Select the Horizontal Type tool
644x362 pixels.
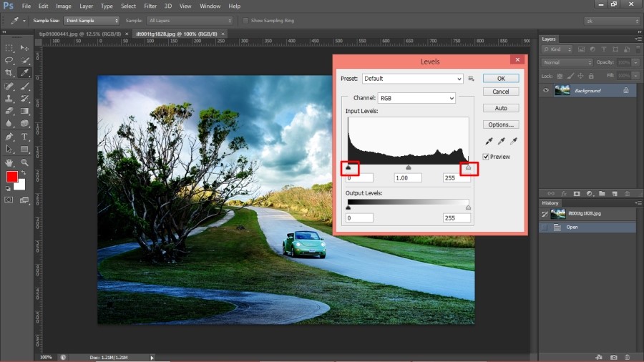coord(24,137)
